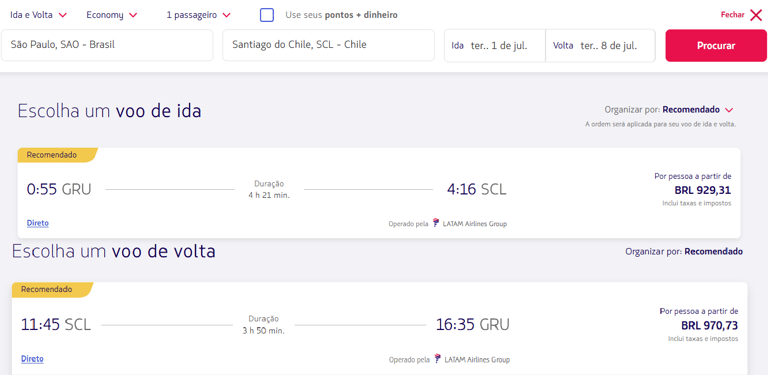
Task: Select the Volta date ter. 8 de jul.
Action: click(600, 46)
